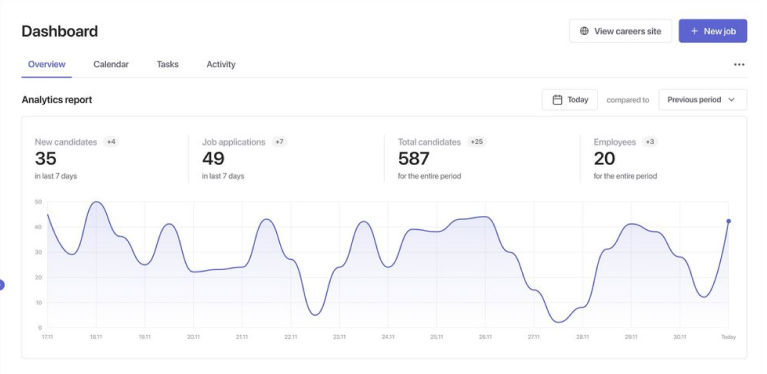Click the +25 badge beside Total candidates
The height and width of the screenshot is (374, 767).
pos(476,142)
